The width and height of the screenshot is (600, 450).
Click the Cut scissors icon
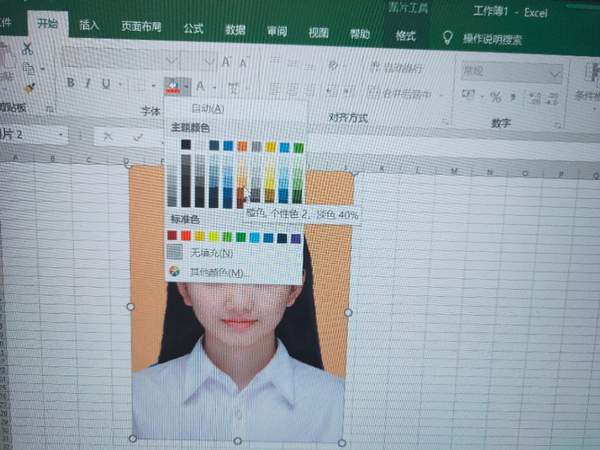tap(27, 48)
